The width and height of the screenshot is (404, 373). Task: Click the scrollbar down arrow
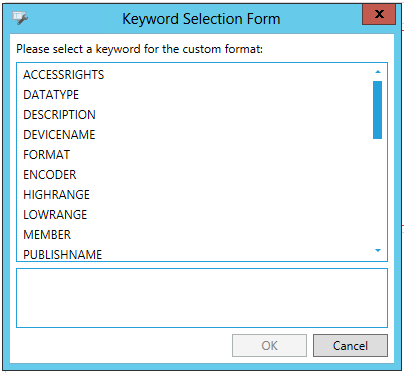[x=378, y=250]
